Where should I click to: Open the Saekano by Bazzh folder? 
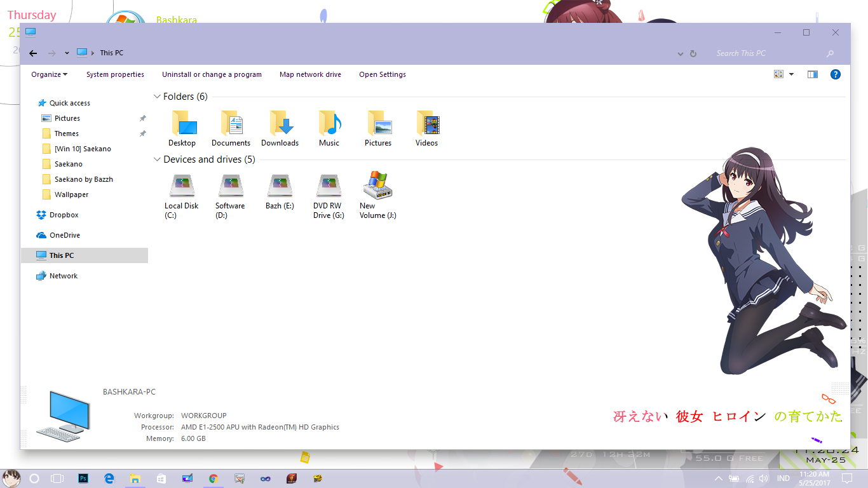85,179
